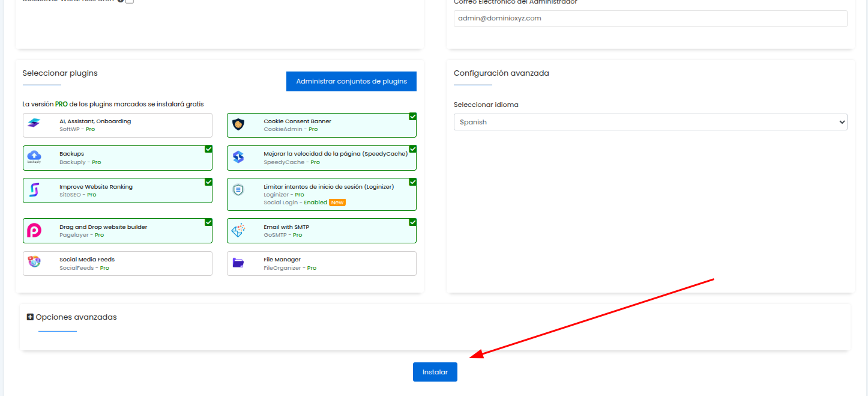Click the SoftWP plugin icon

tap(34, 123)
